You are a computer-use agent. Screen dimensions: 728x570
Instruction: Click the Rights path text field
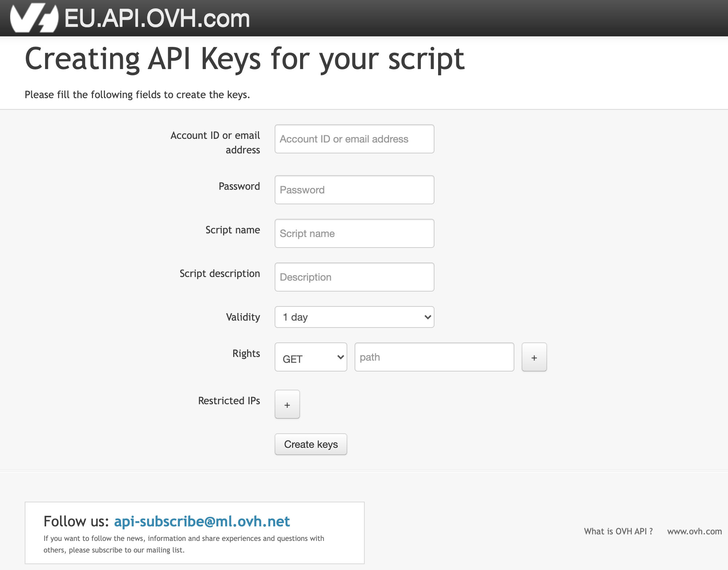tap(434, 357)
